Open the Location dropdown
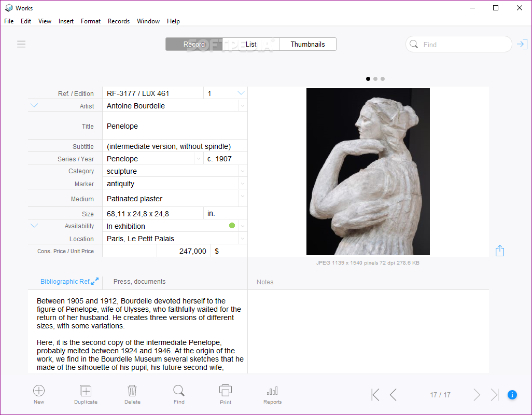532x415 pixels. [x=243, y=239]
